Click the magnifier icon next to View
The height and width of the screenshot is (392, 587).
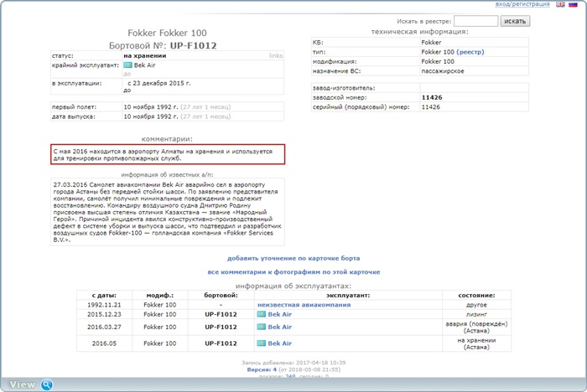pyautogui.click(x=47, y=384)
